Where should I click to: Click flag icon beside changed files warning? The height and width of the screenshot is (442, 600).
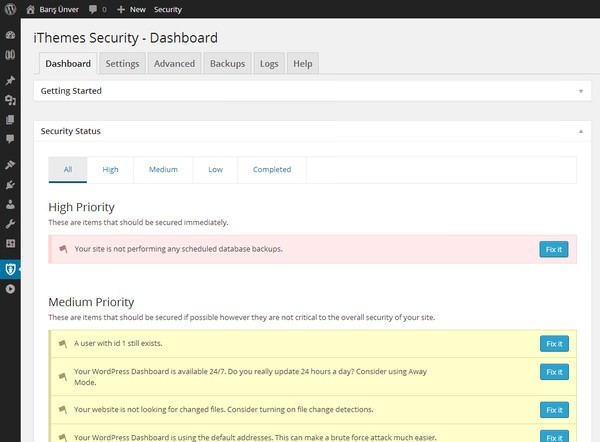[63, 409]
